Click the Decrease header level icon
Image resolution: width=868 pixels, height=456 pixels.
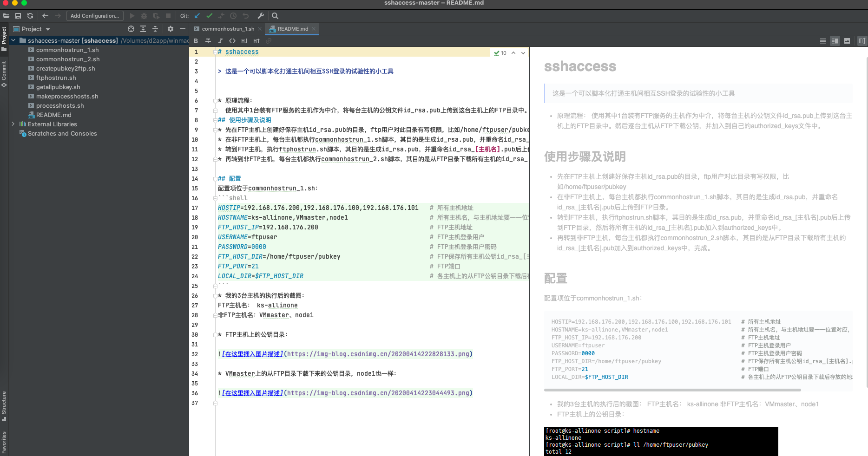244,41
